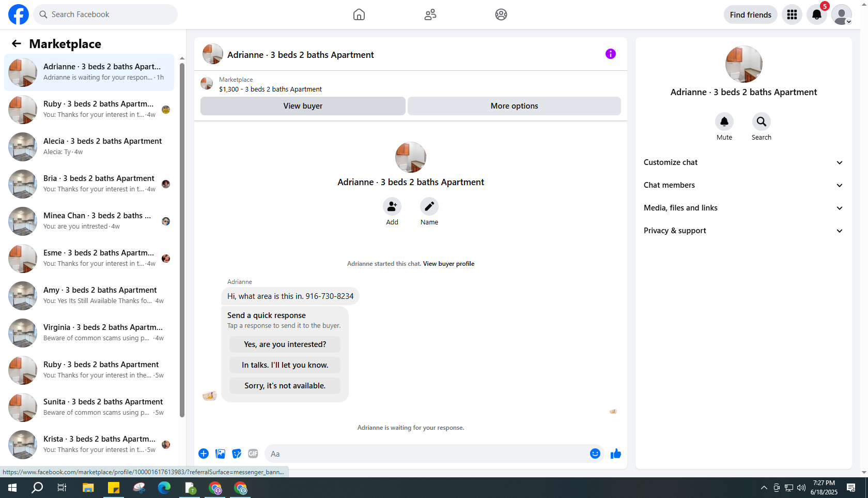Open Bria's conversation

(x=89, y=184)
